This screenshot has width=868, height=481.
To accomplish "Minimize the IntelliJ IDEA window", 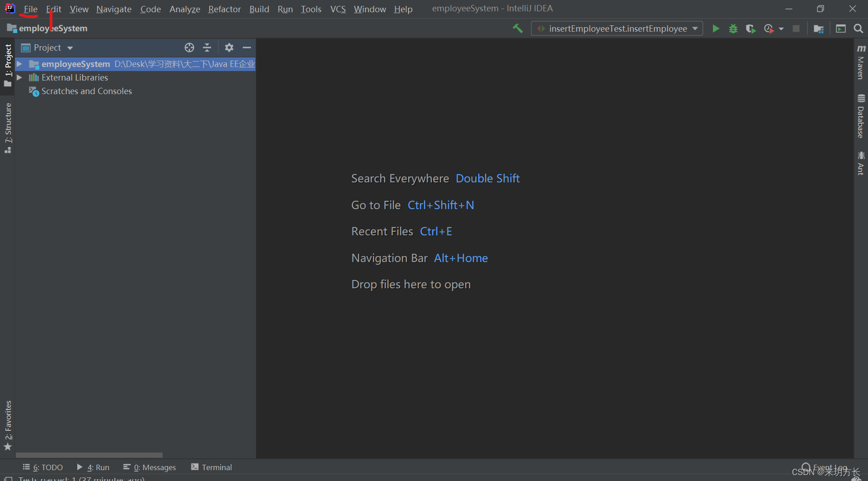I will [789, 9].
